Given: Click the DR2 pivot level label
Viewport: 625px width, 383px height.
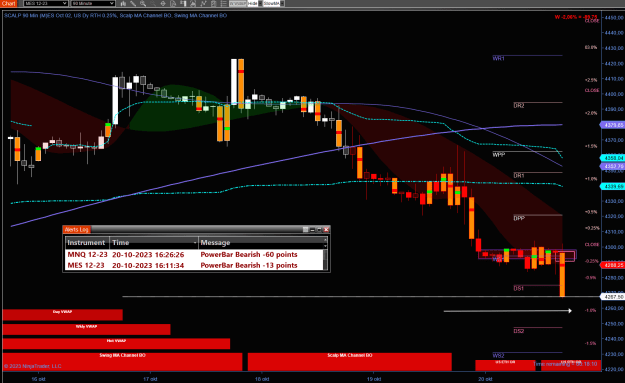Looking at the screenshot, I should pos(519,106).
